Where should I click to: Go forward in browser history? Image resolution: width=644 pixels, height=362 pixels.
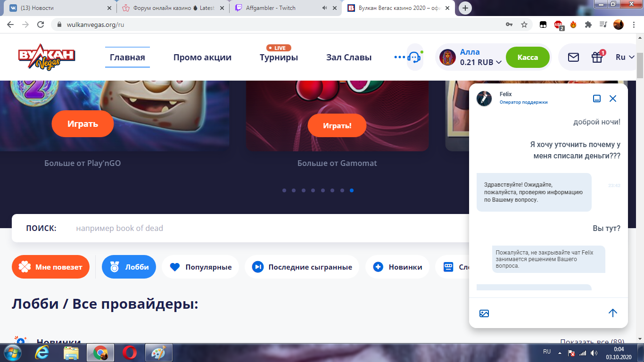pos(25,25)
